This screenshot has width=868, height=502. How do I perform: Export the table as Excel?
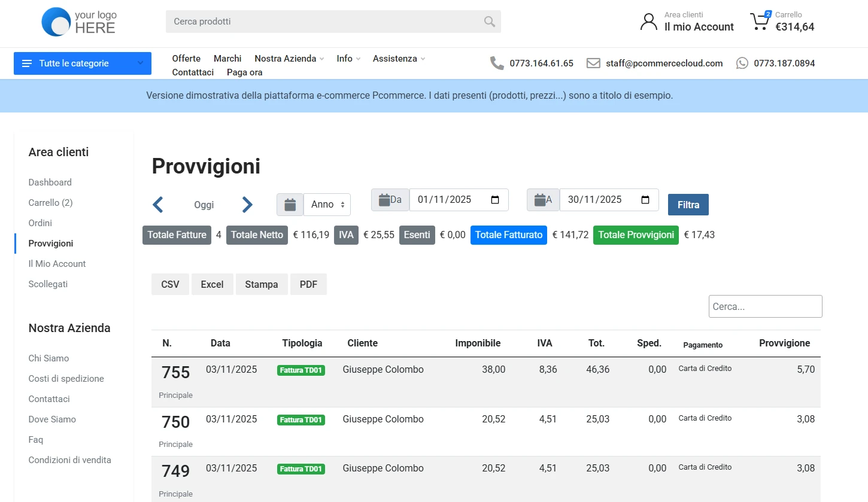212,285
